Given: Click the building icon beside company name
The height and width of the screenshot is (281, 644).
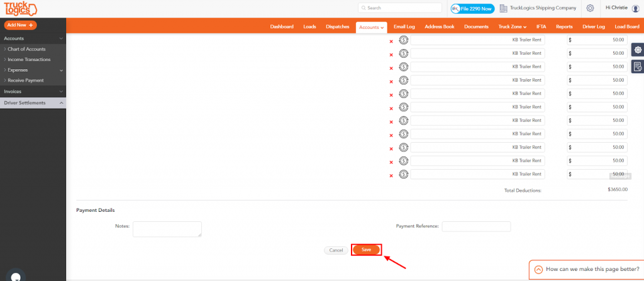Looking at the screenshot, I should (x=503, y=8).
